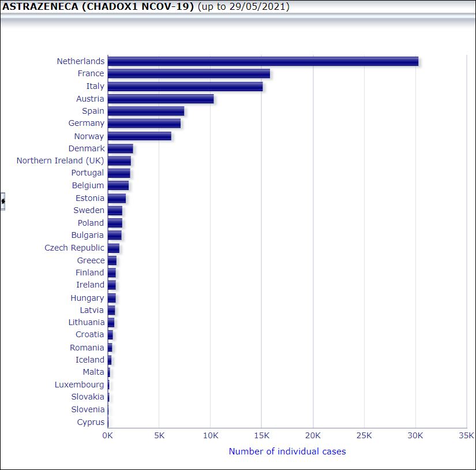Image resolution: width=476 pixels, height=470 pixels.
Task: Click the '10K' axis tick value
Action: pos(211,436)
